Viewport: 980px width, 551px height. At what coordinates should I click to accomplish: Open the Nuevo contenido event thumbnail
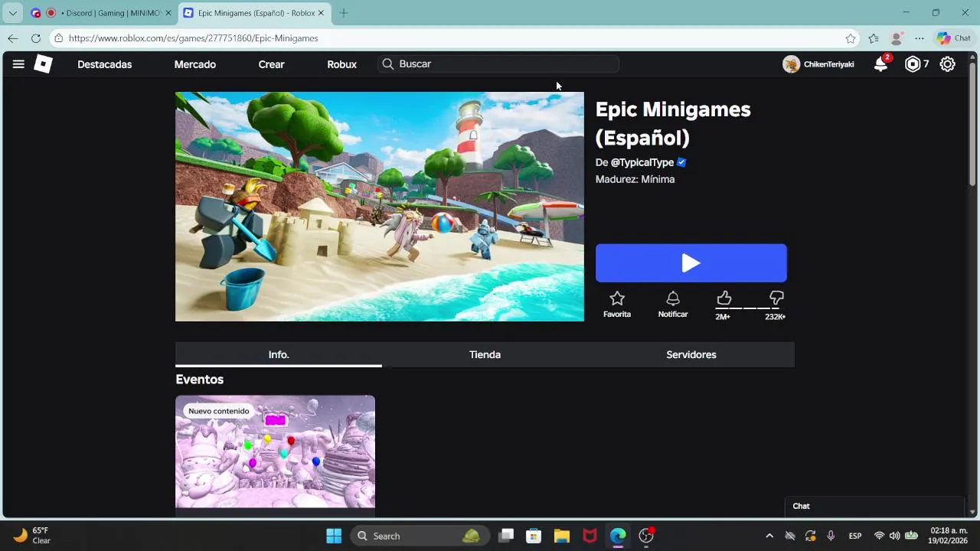[275, 452]
